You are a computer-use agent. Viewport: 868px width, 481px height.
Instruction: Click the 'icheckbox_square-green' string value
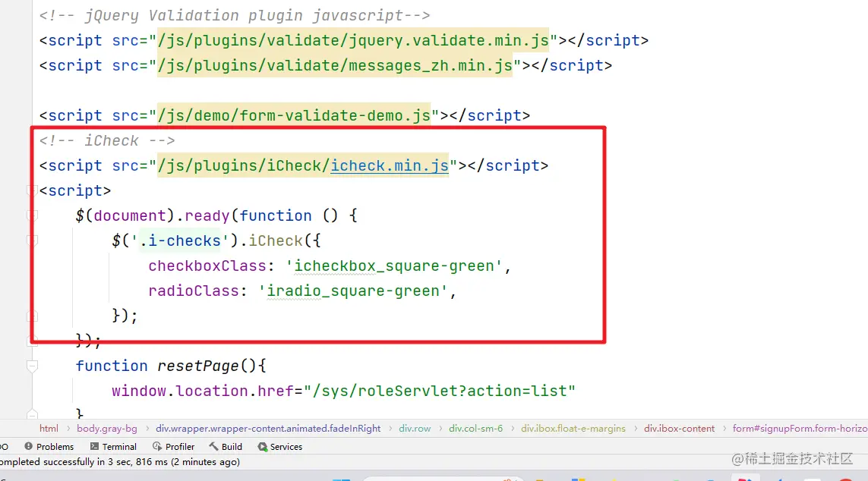(394, 266)
